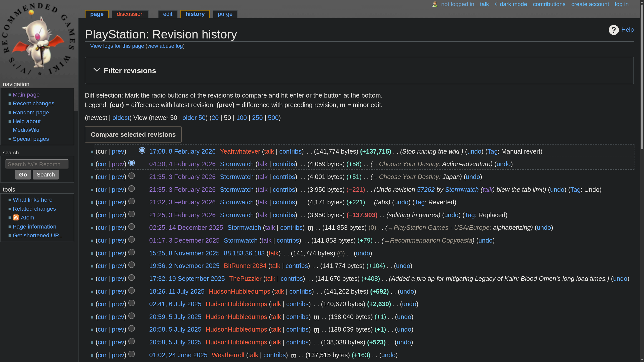The height and width of the screenshot is (362, 644).
Task: Click the arrow section link before Recommendation Copypasta
Action: tap(387, 241)
